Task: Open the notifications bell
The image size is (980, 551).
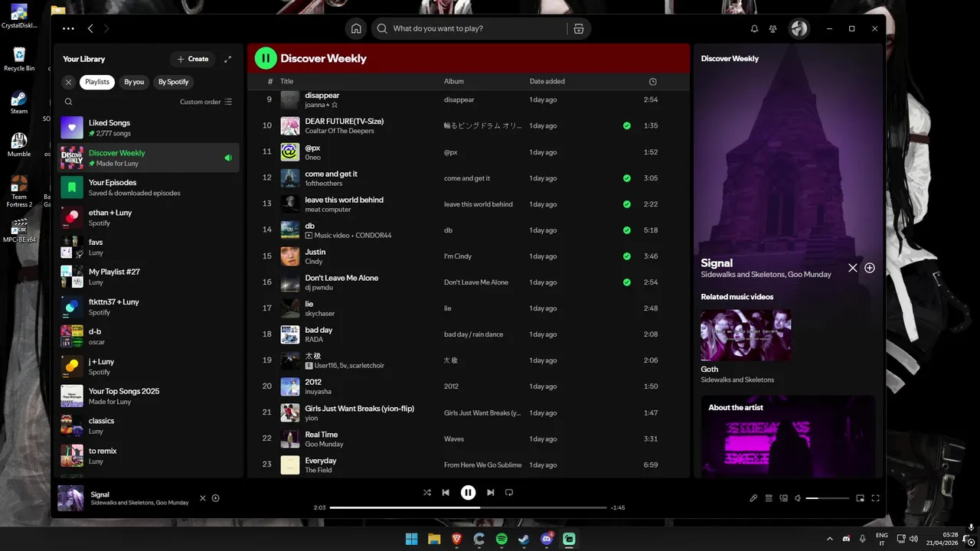Action: coord(754,28)
